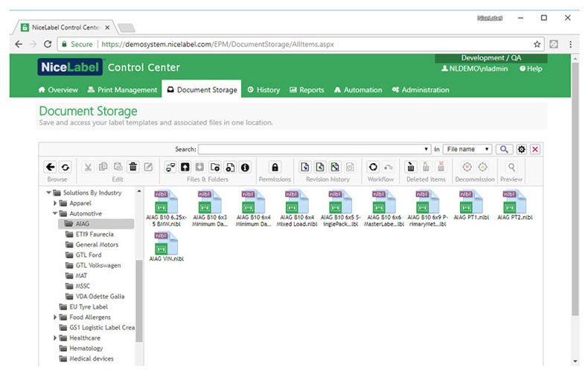The width and height of the screenshot is (588, 383).
Task: Click the search magnifier button
Action: tap(504, 150)
